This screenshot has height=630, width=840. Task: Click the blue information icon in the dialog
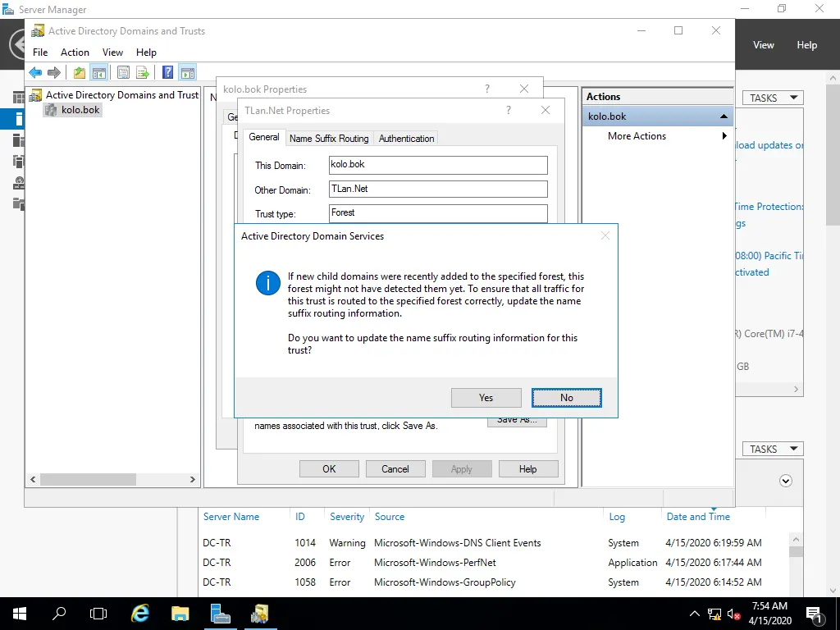(x=268, y=282)
